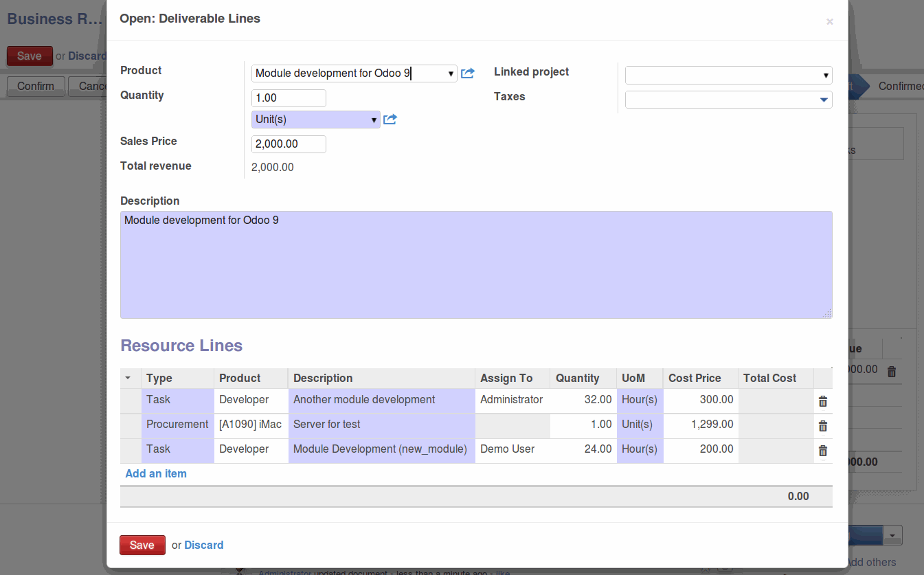This screenshot has width=924, height=575.
Task: Expand the Unit(s) unit of measure dropdown
Action: click(x=374, y=119)
